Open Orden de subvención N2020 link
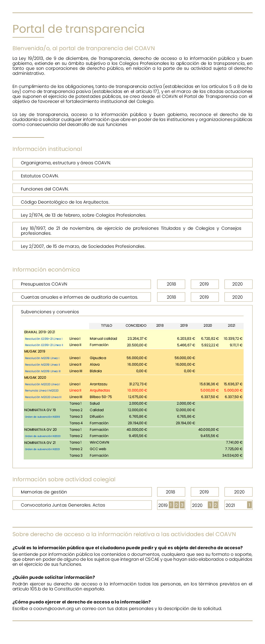This screenshot has width=265, height=644. [x=43, y=436]
